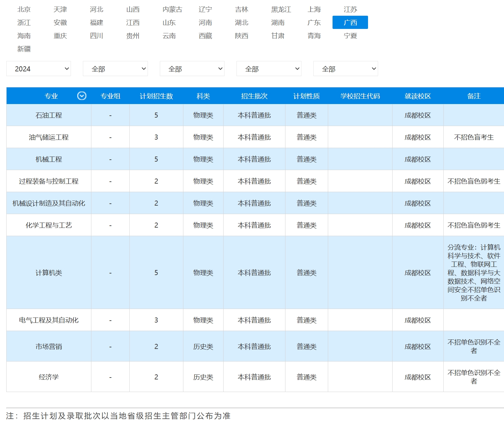The width and height of the screenshot is (504, 425).
Task: Click the 招生批次 column header
Action: (254, 96)
